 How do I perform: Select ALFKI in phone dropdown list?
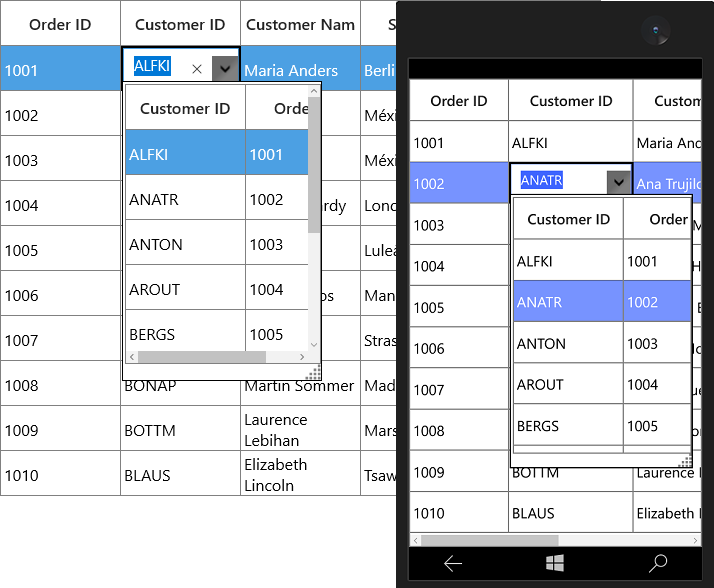tap(568, 261)
